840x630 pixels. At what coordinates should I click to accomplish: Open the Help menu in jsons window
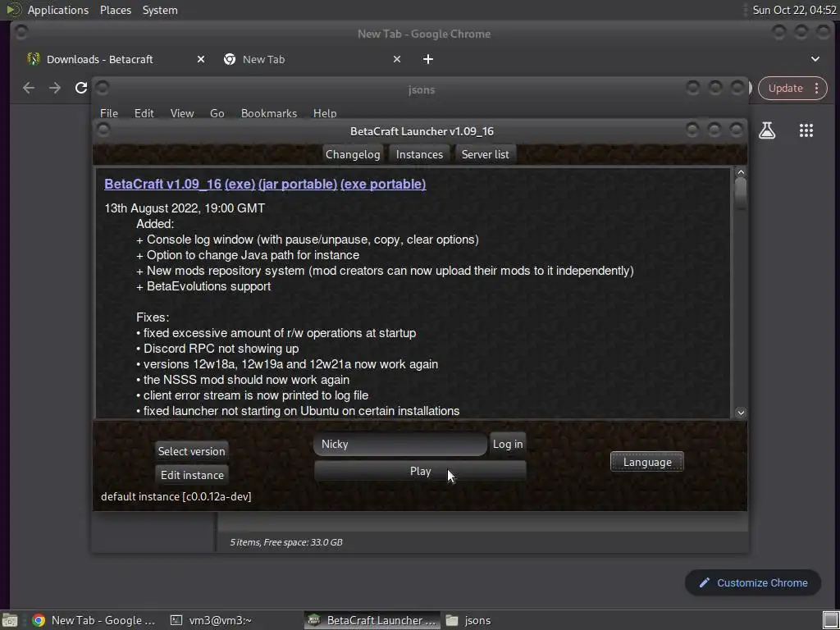tap(325, 113)
